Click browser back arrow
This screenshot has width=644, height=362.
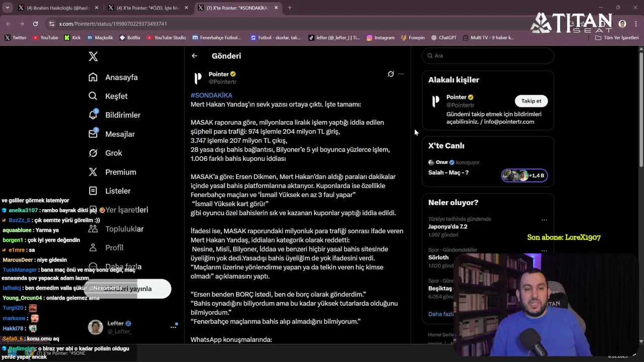[9, 24]
